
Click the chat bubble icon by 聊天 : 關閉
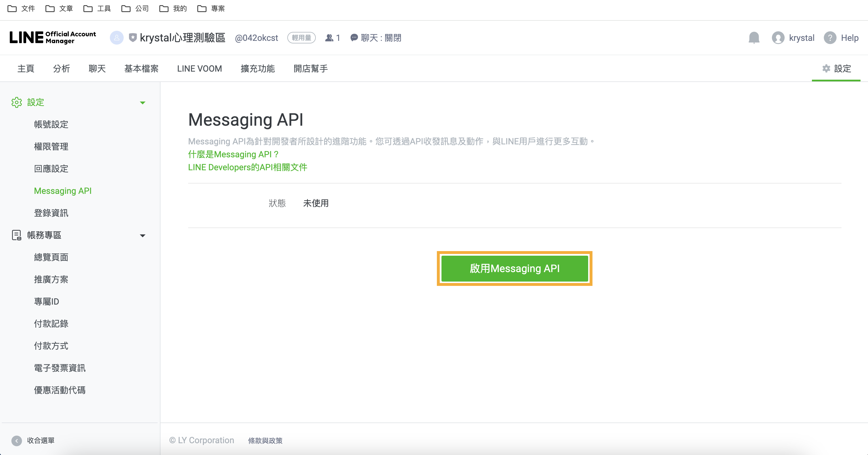pyautogui.click(x=354, y=38)
